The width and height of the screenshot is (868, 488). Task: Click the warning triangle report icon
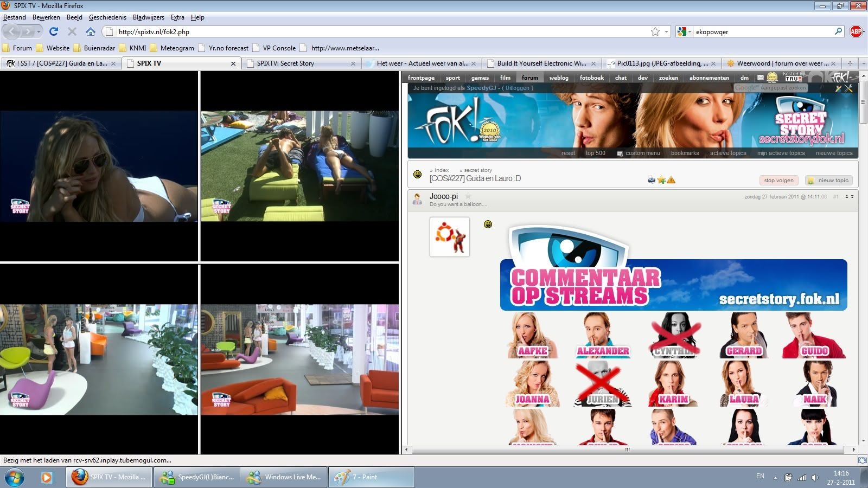pyautogui.click(x=671, y=179)
